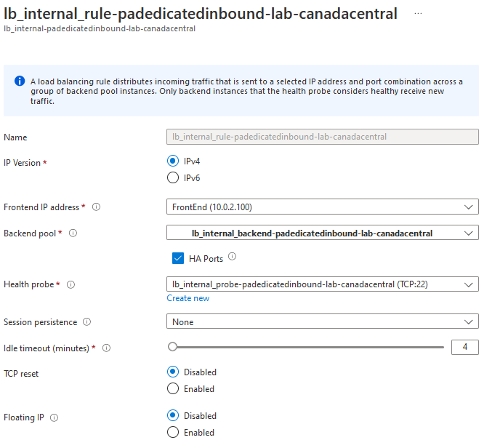Click the info icon beside Floating IP

[54, 417]
